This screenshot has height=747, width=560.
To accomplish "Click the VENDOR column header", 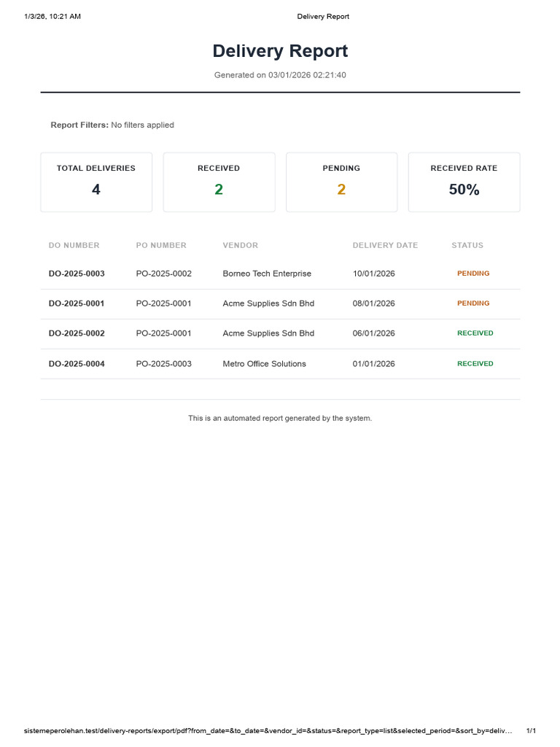I will [x=241, y=245].
